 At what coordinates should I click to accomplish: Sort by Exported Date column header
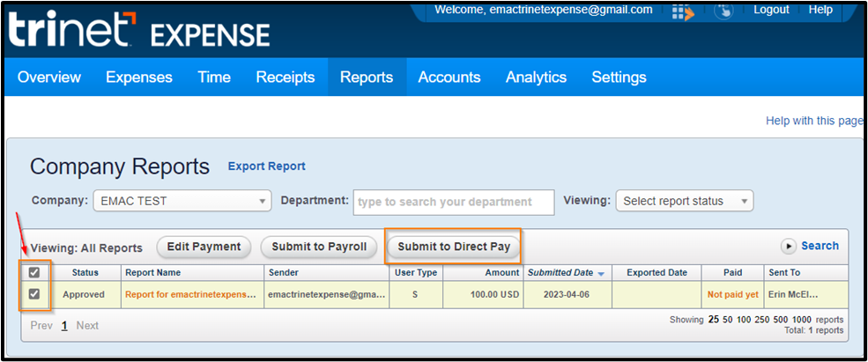(657, 272)
